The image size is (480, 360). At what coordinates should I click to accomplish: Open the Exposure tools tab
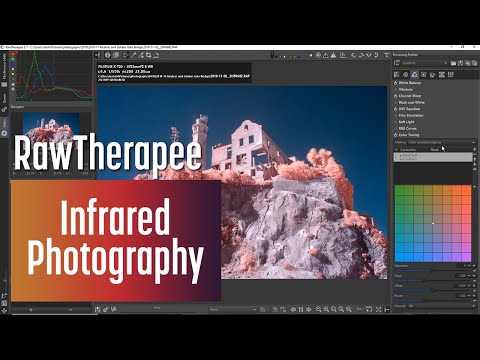tap(397, 75)
